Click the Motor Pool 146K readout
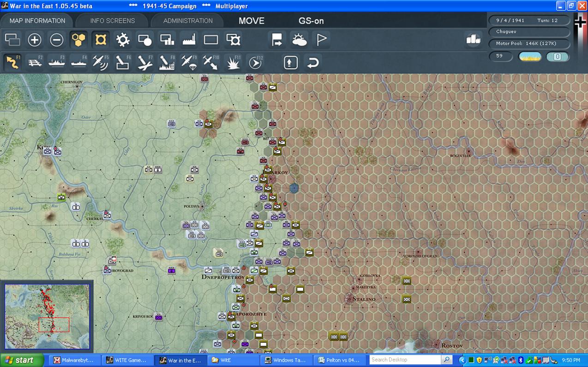588x367 pixels. pos(529,43)
